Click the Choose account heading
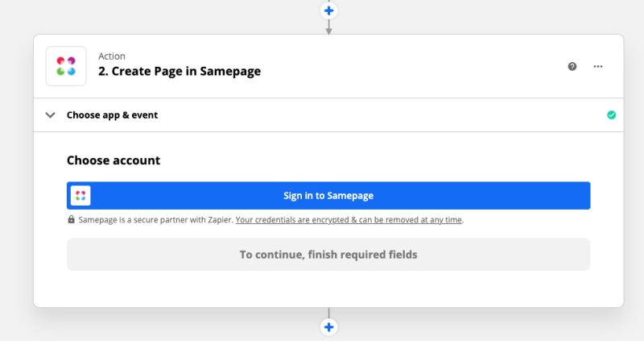Viewport: 644px width, 341px height. coord(114,160)
